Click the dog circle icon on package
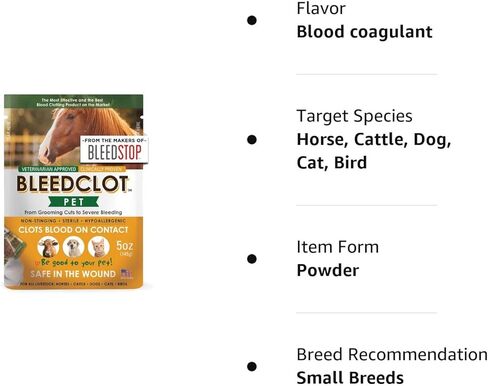The height and width of the screenshot is (386, 488). (x=73, y=247)
